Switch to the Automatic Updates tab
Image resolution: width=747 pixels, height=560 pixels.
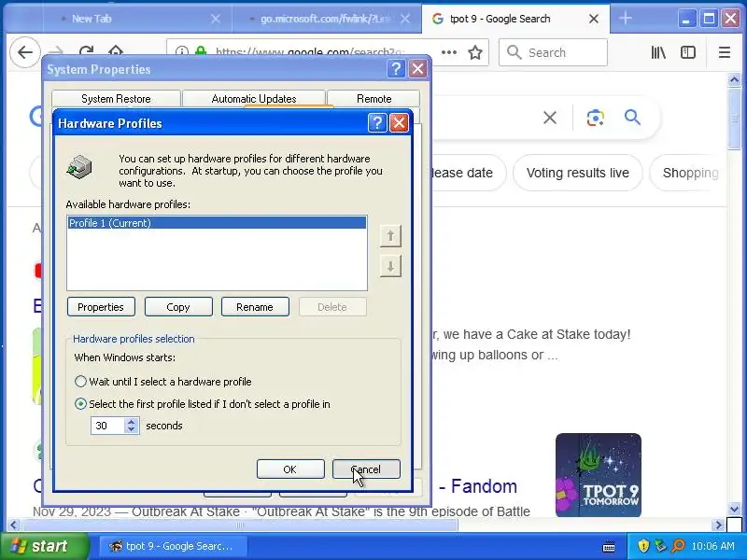254,99
